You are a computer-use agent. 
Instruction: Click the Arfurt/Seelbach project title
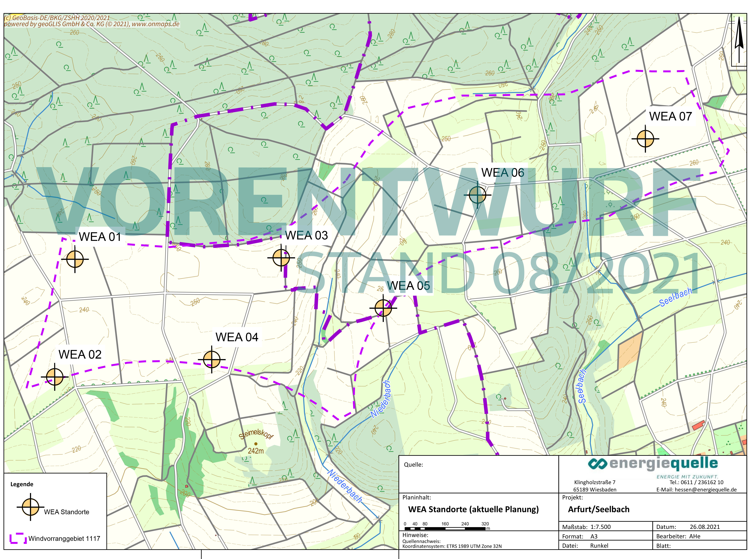click(599, 509)
